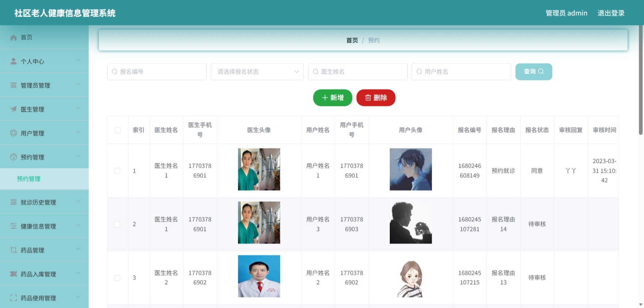The width and height of the screenshot is (644, 308).
Task: Open the 请选择报名状态 dropdown
Action: (257, 72)
